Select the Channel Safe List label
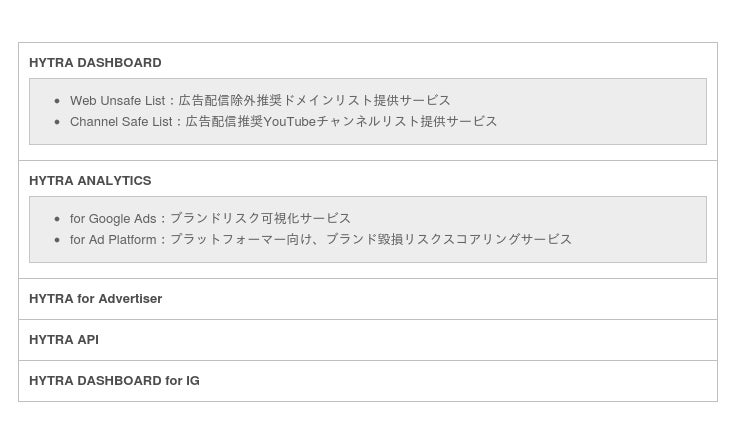 121,121
